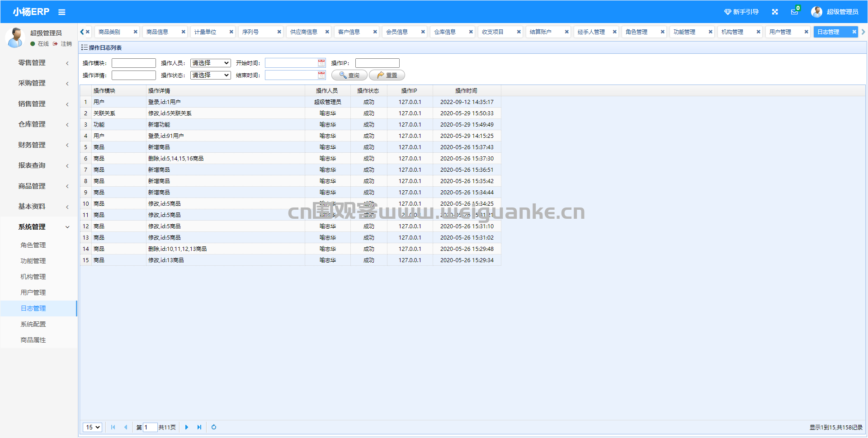Expand the 报表查询 sidebar menu
868x438 pixels.
(x=39, y=165)
